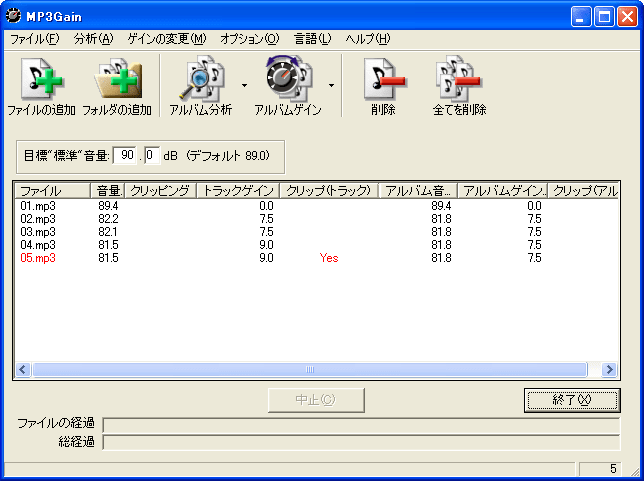Open the 言語(L) language menu
This screenshot has height=481, width=644.
[312, 39]
